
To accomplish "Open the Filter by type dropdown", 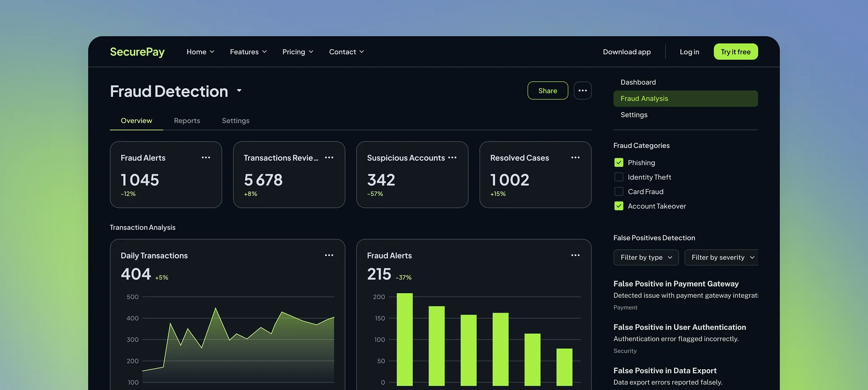I will click(x=646, y=257).
